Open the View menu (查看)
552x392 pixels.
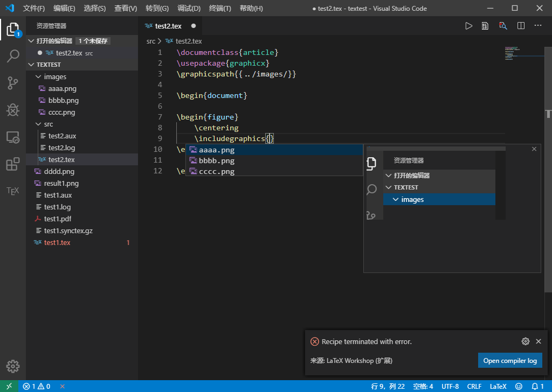pos(126,8)
